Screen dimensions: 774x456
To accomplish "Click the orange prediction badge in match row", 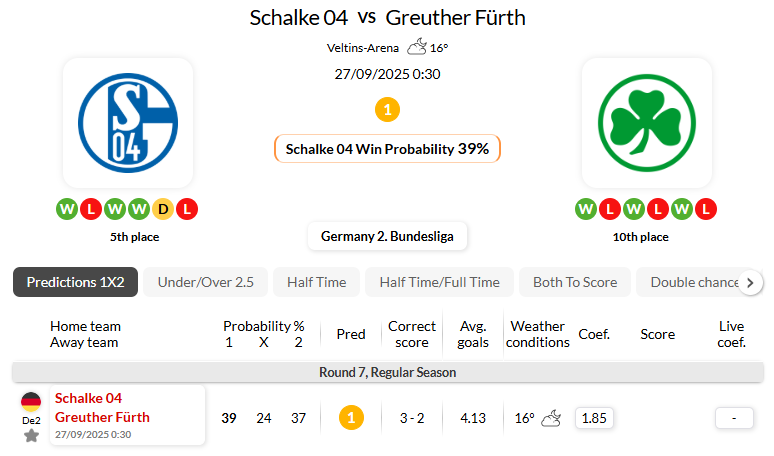I will [351, 418].
